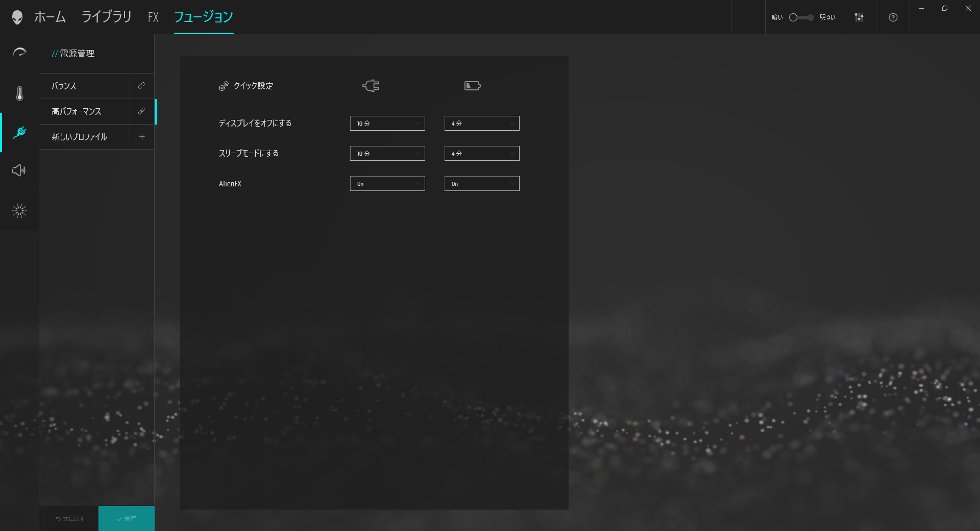Screen dimensions: 980x531
Task: Click the ディスプレイをオフにする label
Action: coord(255,123)
